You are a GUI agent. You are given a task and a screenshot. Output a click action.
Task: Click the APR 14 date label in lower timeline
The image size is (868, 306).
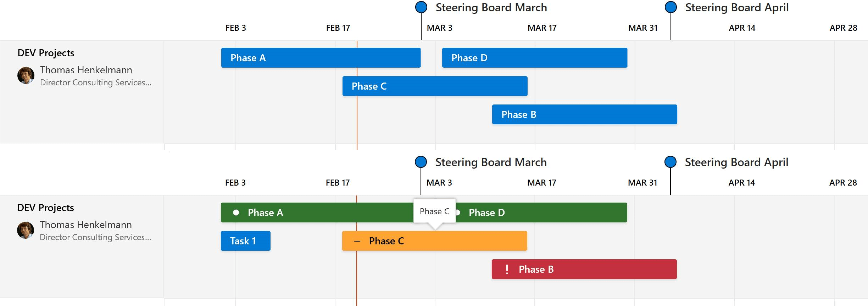741,183
